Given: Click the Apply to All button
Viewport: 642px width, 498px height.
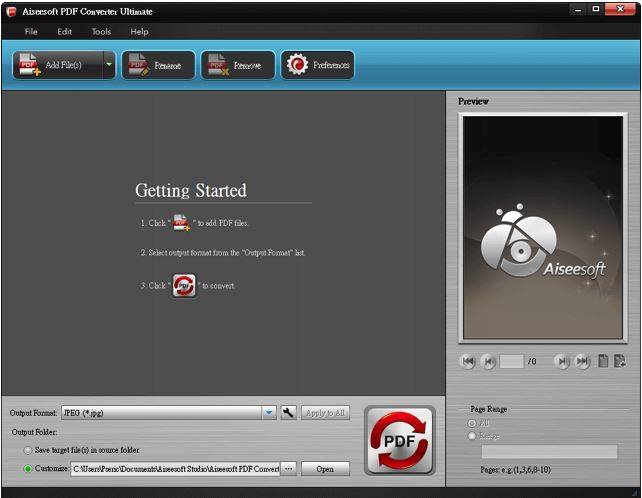Looking at the screenshot, I should click(326, 412).
